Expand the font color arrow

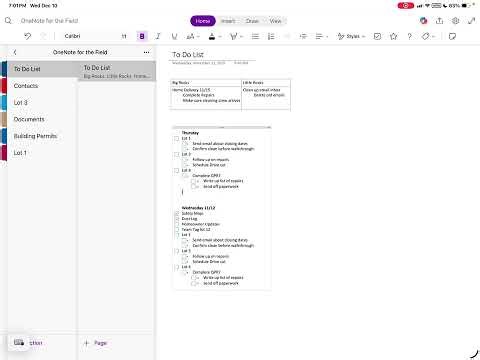[x=220, y=37]
